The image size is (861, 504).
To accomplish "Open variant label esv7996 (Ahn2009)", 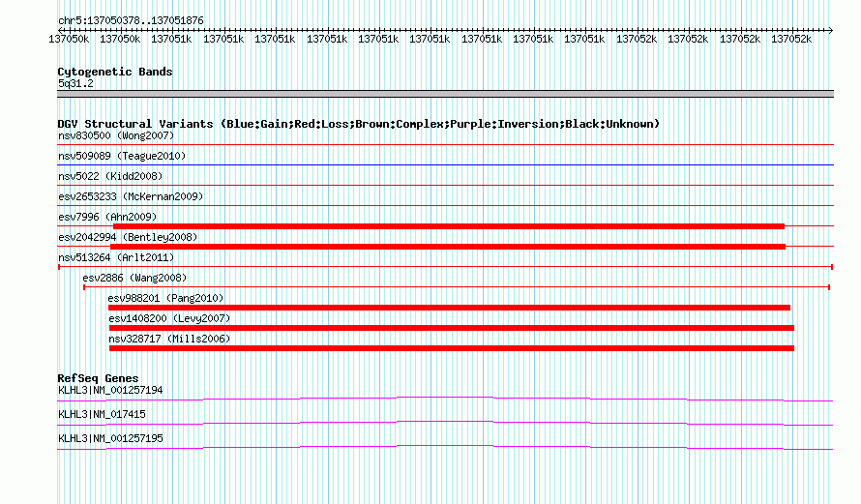I will [107, 217].
